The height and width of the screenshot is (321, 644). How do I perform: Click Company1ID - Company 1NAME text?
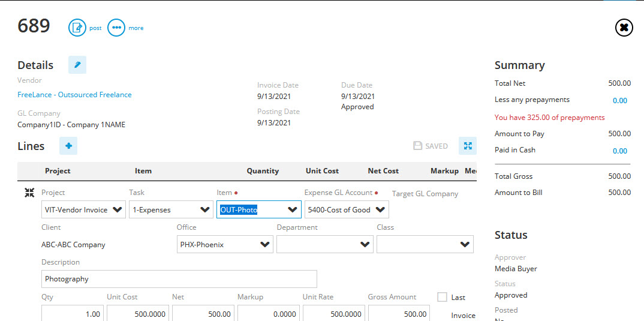click(71, 125)
